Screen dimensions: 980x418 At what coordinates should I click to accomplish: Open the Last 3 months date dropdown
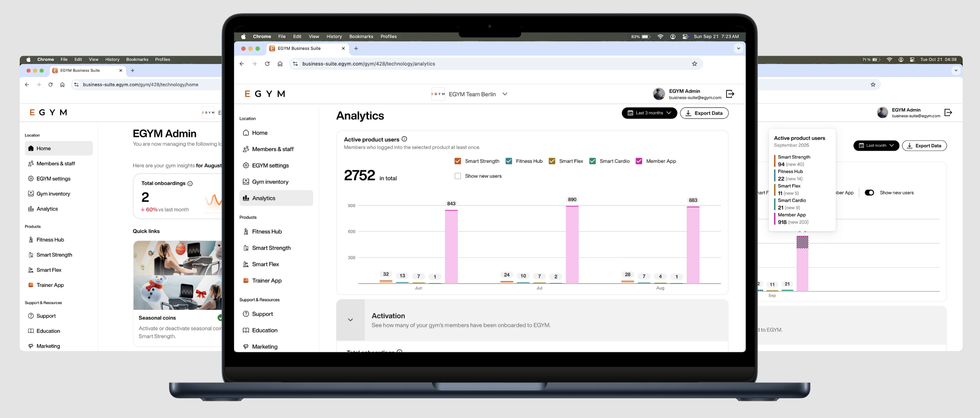click(649, 113)
